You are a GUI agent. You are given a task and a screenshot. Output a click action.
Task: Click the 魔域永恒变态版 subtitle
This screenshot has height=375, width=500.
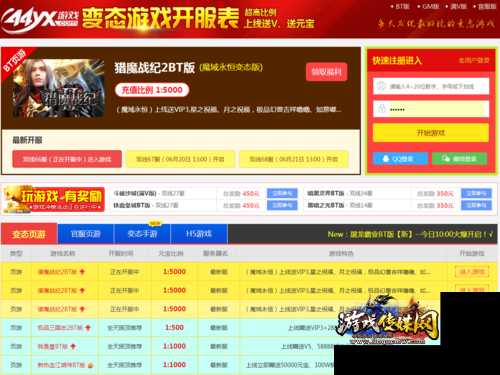(x=231, y=67)
